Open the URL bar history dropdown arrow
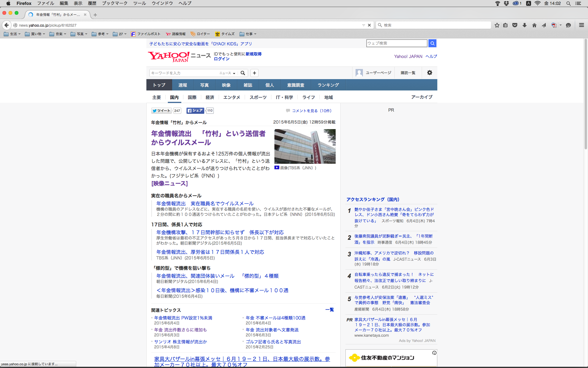588x368 pixels. click(363, 25)
